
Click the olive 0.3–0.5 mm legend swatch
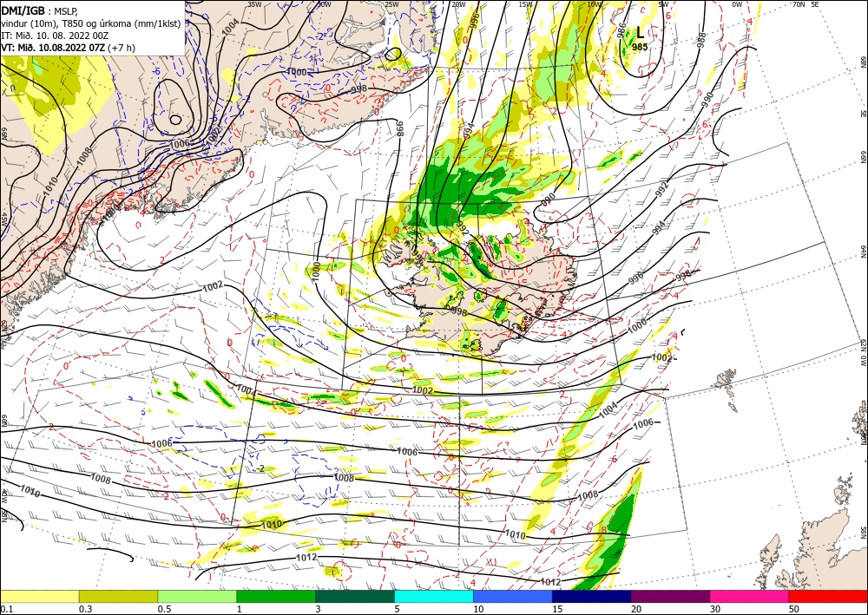tap(118, 596)
